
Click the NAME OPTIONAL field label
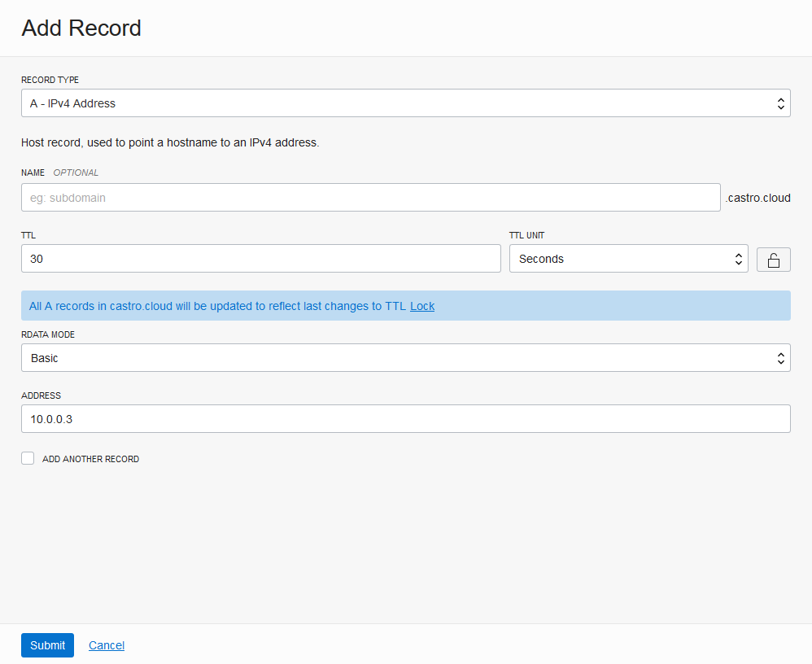click(x=59, y=173)
